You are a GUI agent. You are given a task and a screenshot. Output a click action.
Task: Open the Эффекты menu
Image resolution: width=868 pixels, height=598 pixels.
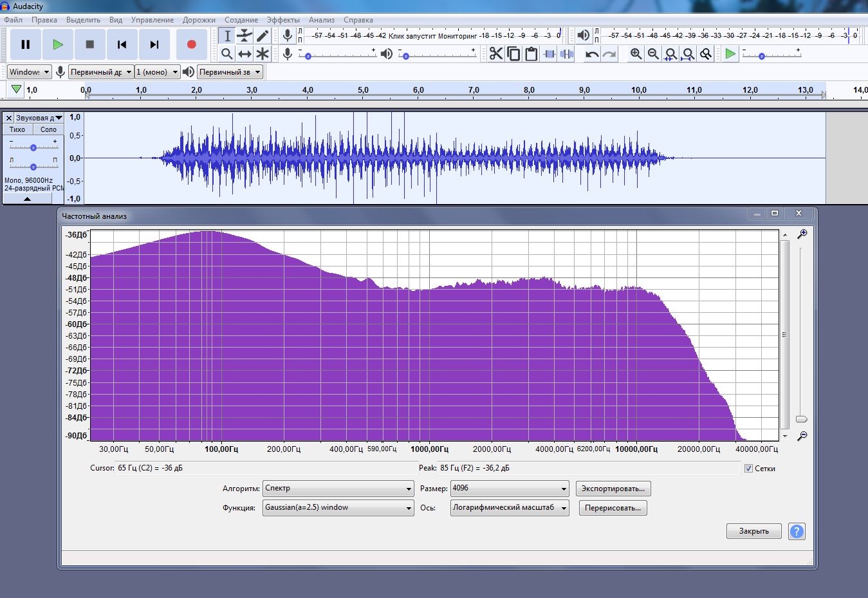click(x=282, y=20)
